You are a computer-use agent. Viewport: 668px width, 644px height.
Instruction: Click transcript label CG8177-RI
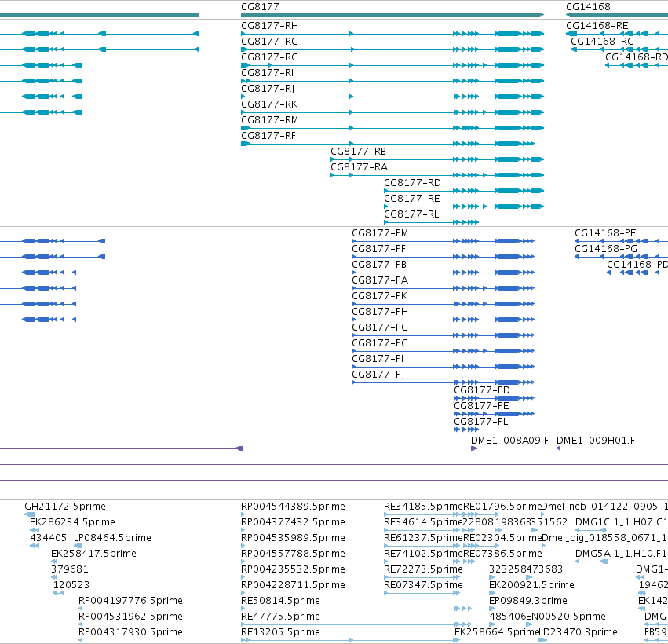coord(267,73)
